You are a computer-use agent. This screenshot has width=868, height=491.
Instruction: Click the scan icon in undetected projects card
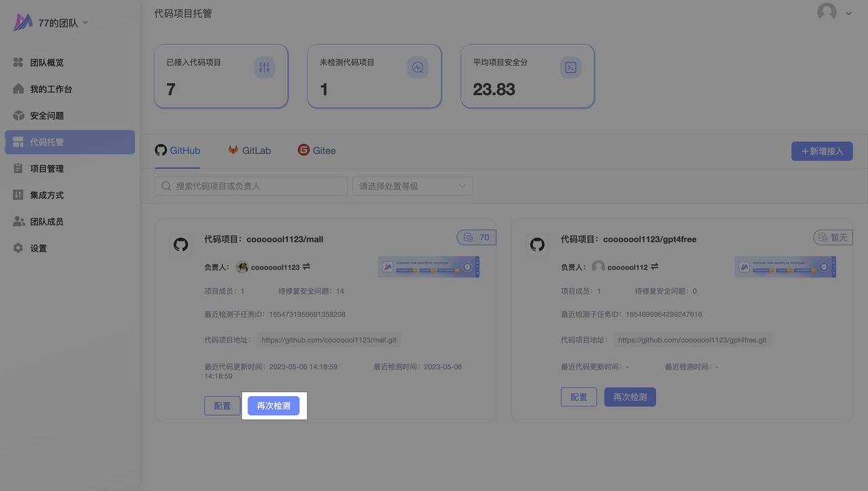[418, 67]
